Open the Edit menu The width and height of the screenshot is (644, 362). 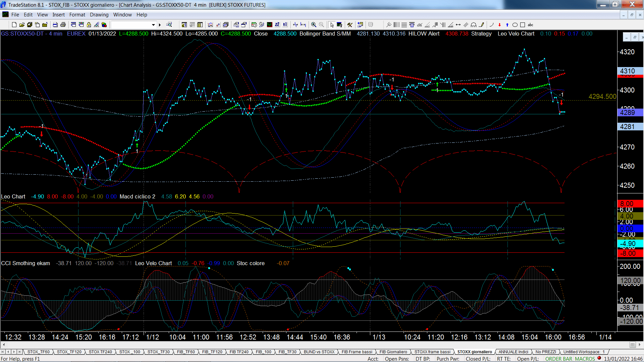[x=28, y=15]
